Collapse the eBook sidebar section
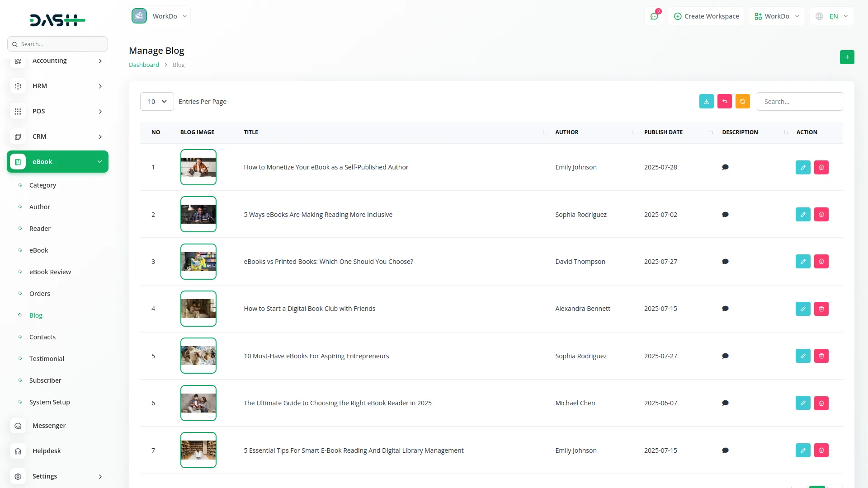This screenshot has height=488, width=868. (58, 162)
